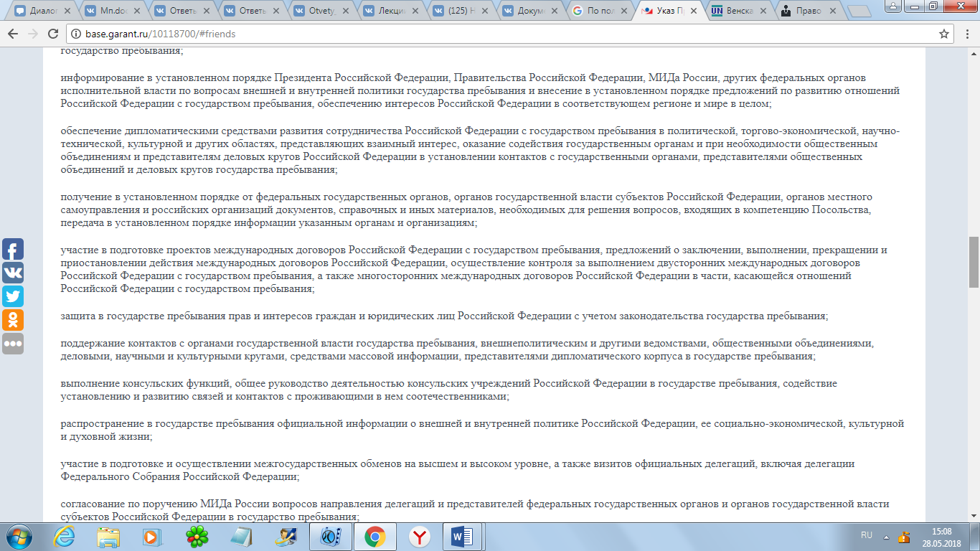Viewport: 980px width, 551px height.
Task: Share the page on Odnoklassniki
Action: 13,320
